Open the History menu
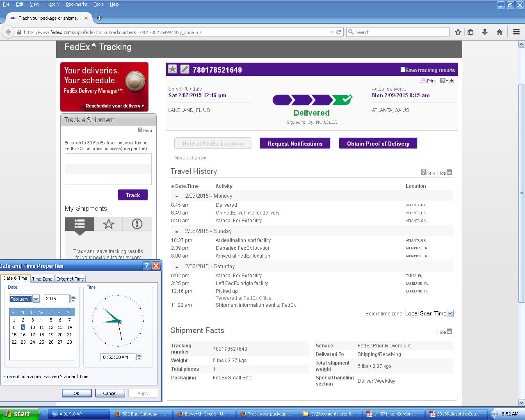 52,4
